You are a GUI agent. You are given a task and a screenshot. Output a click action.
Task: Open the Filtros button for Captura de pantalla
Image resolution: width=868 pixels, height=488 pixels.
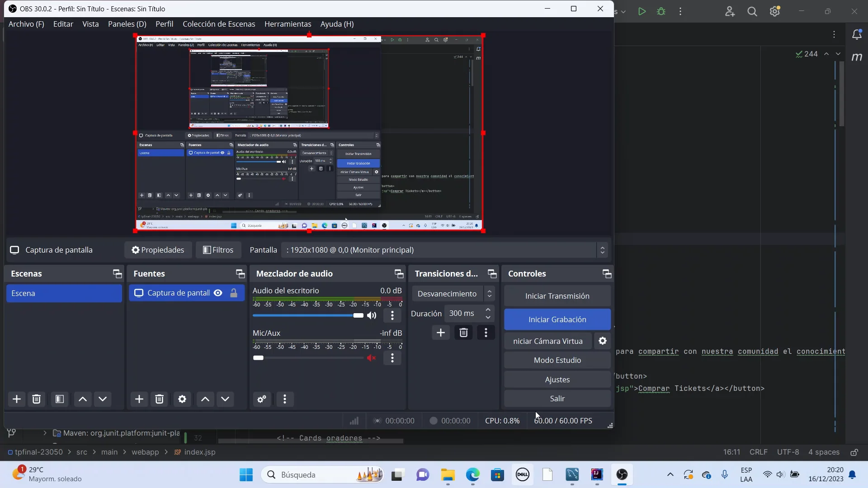click(x=218, y=249)
